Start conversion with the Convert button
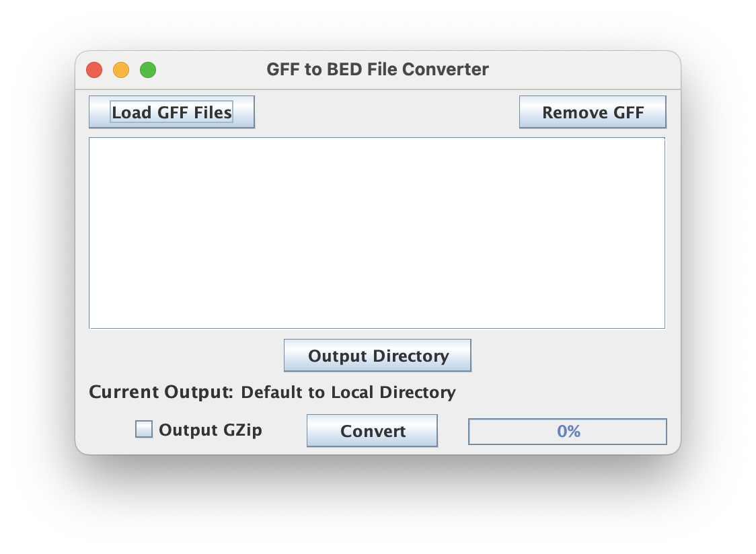 pyautogui.click(x=371, y=430)
